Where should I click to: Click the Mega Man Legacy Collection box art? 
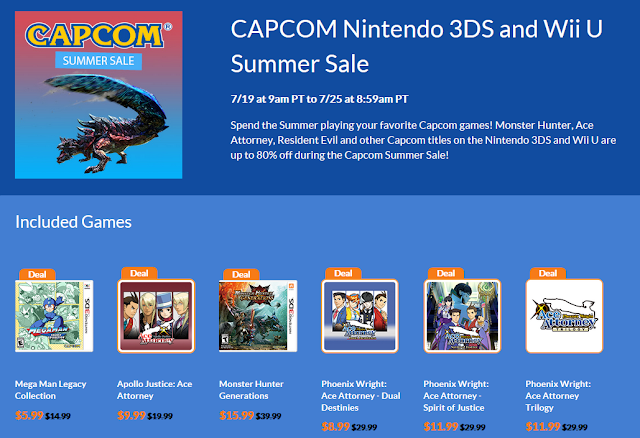point(54,316)
